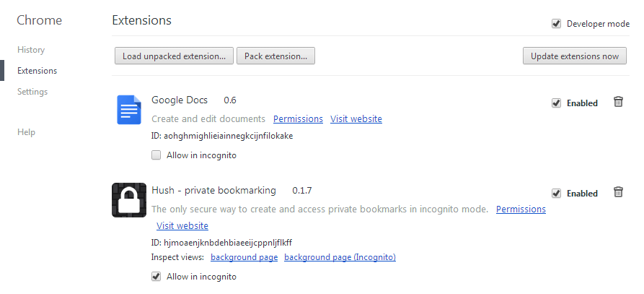Go to Settings in the sidebar
The width and height of the screenshot is (644, 294).
click(x=32, y=92)
